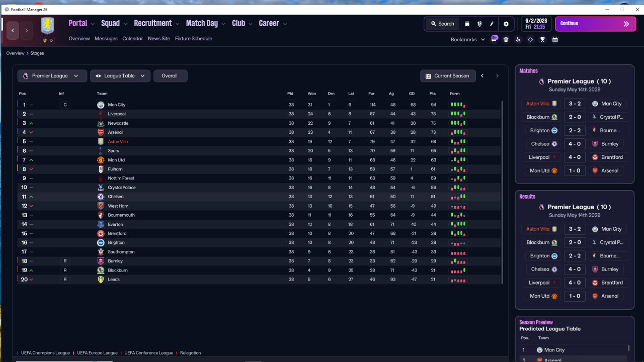Expand the Recruitment menu chevron
Image resolution: width=644 pixels, height=362 pixels.
(x=177, y=24)
